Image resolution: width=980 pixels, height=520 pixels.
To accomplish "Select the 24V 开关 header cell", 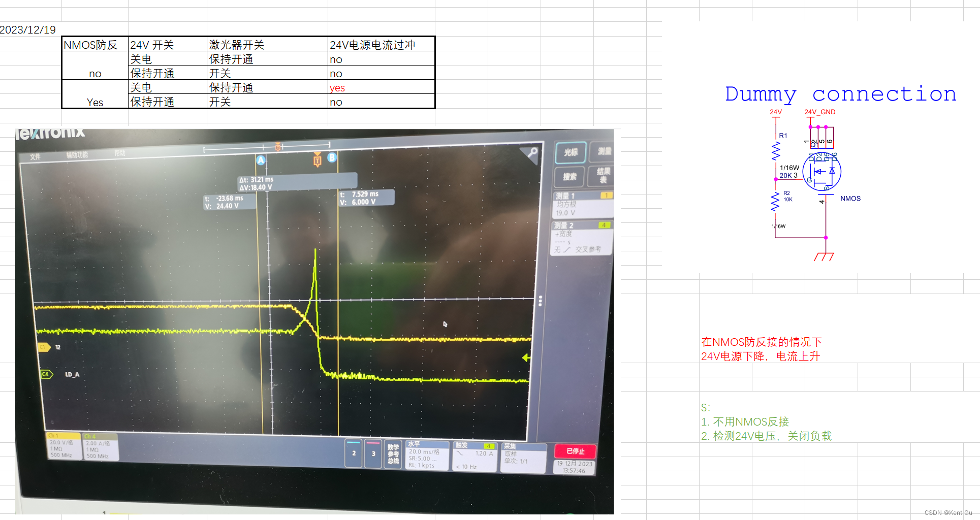I will pyautogui.click(x=168, y=45).
